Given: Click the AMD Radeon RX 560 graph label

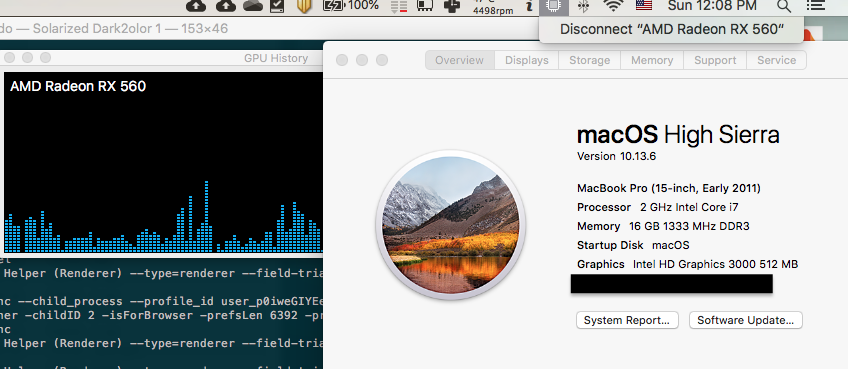Looking at the screenshot, I should [78, 86].
